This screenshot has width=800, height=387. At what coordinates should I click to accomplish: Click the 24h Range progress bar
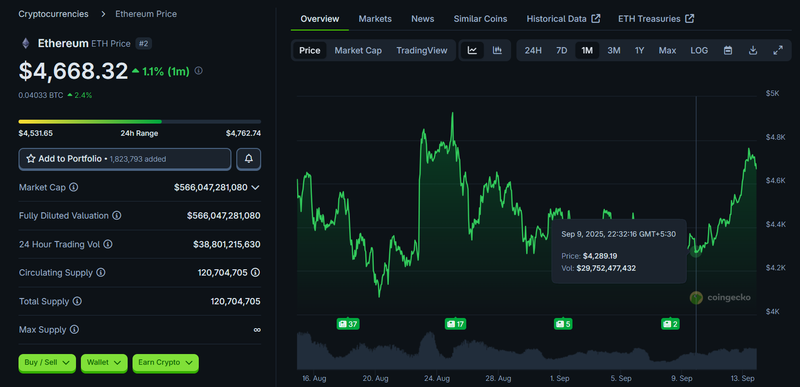pos(140,122)
